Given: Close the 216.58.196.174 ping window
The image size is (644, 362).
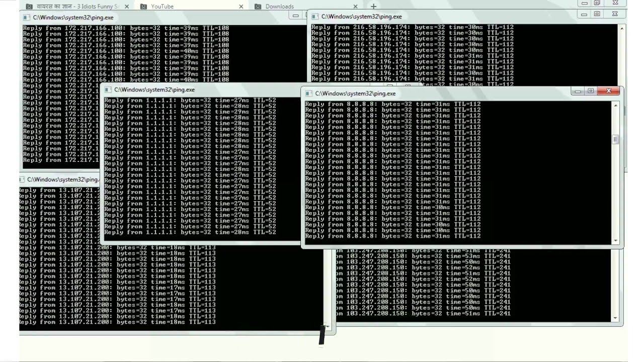Looking at the screenshot, I should pyautogui.click(x=615, y=14).
